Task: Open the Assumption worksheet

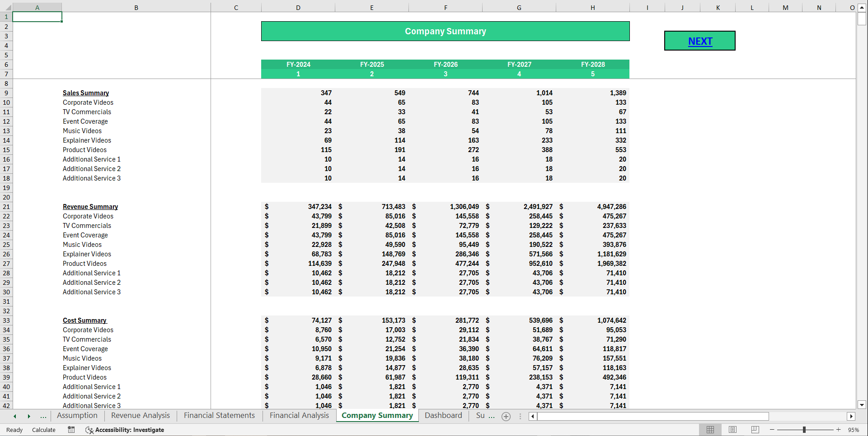Action: pos(77,415)
